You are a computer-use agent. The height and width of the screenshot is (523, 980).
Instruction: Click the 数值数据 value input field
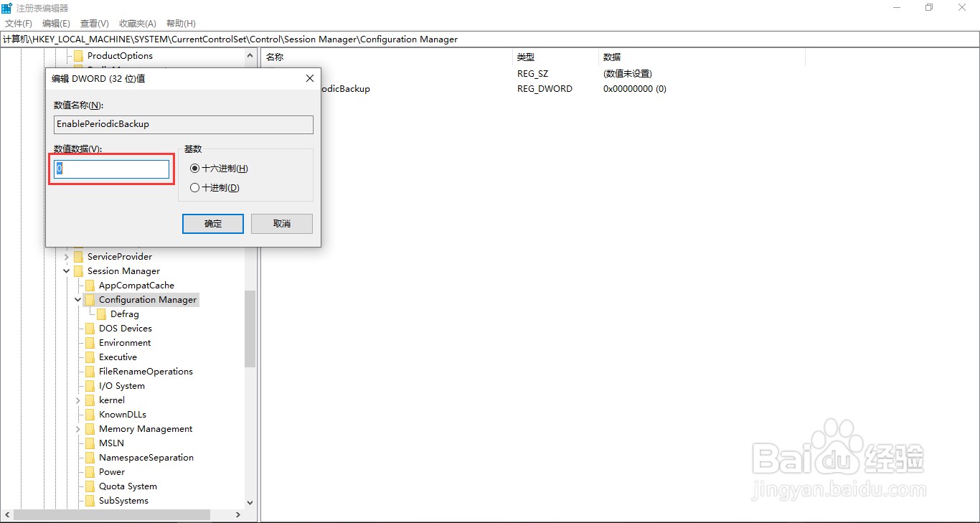point(112,169)
